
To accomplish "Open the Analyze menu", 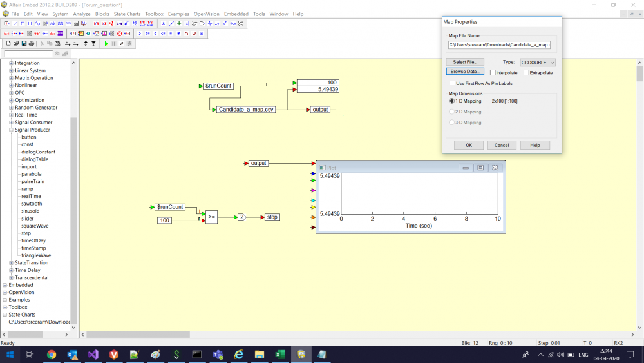I will tap(82, 14).
